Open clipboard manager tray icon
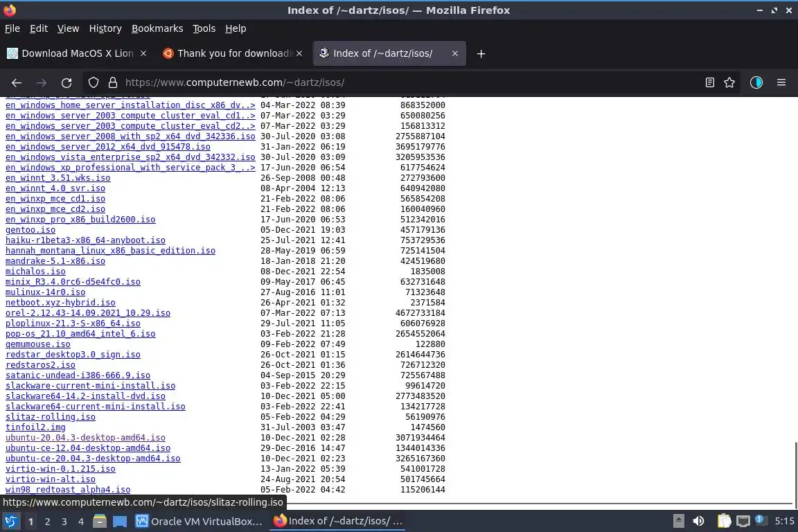Image resolution: width=798 pixels, height=532 pixels. (x=724, y=521)
